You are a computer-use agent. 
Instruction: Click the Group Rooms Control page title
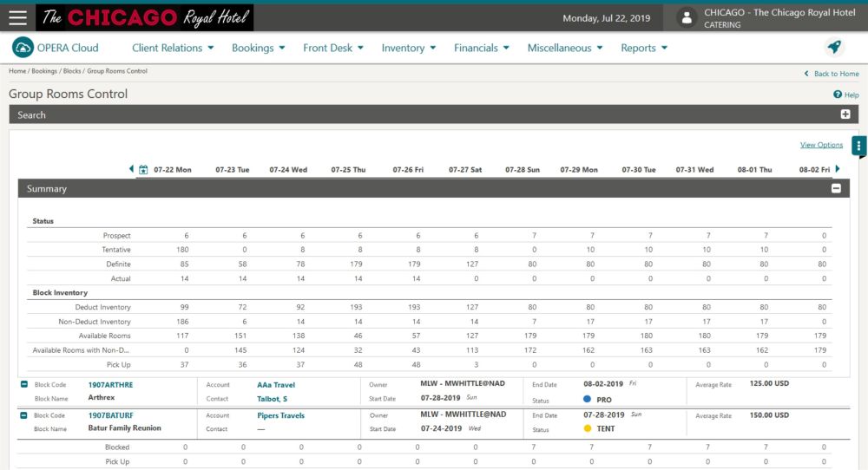point(68,94)
